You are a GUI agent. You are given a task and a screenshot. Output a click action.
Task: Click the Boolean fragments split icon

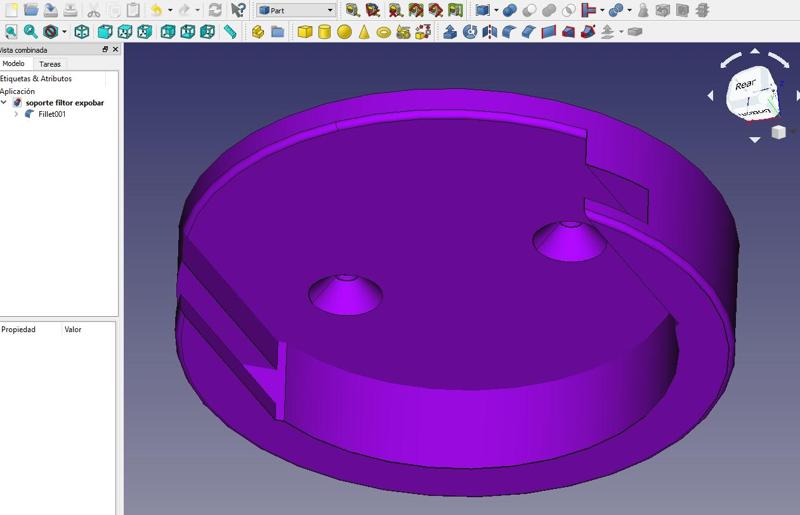pyautogui.click(x=616, y=10)
